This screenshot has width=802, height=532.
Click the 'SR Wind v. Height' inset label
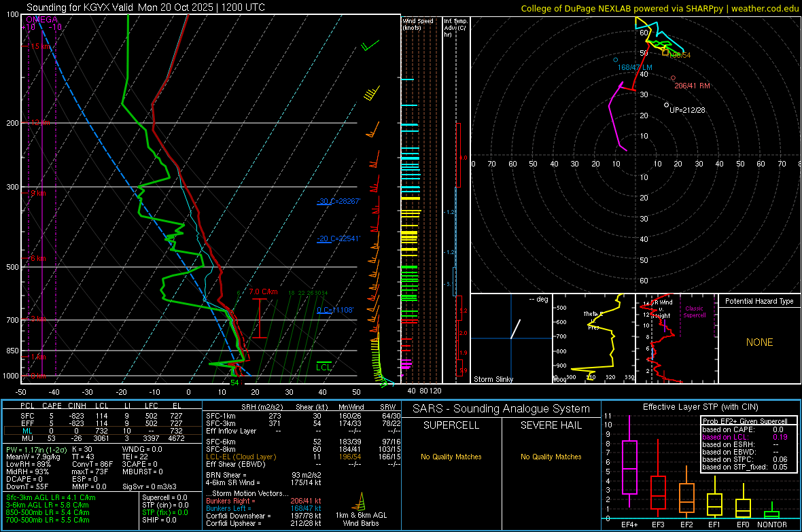pos(661,309)
